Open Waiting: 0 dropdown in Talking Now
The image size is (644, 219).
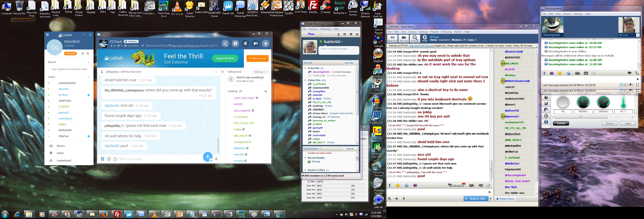(x=261, y=72)
